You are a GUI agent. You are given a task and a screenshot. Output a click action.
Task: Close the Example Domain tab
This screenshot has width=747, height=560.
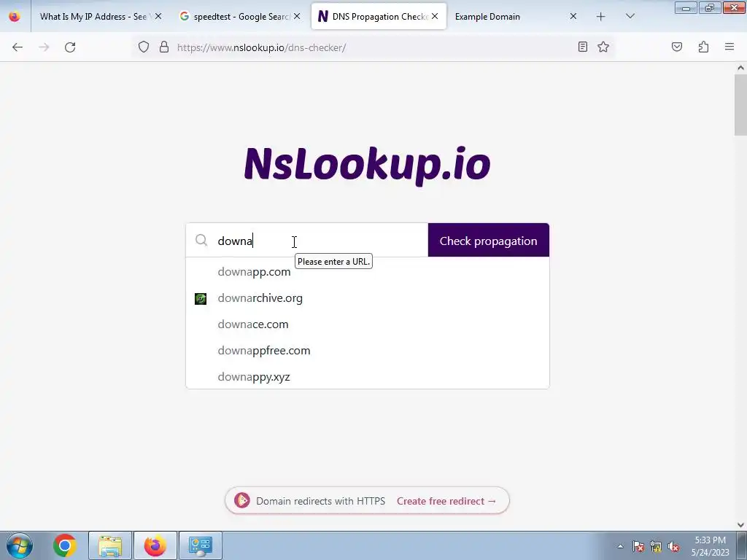(573, 16)
